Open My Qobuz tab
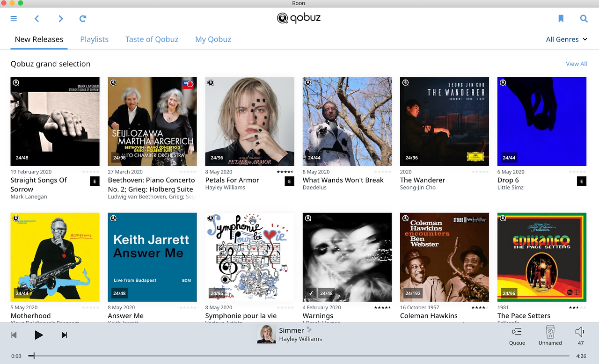The image size is (599, 364). tap(213, 39)
